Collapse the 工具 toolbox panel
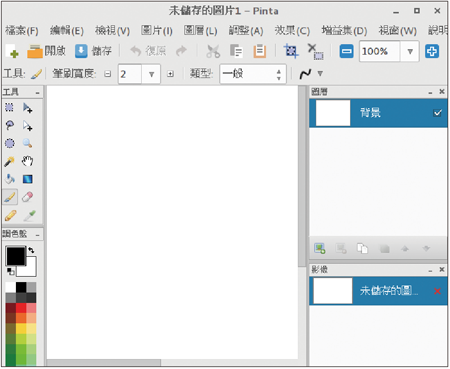This screenshot has height=369, width=450. [x=37, y=93]
